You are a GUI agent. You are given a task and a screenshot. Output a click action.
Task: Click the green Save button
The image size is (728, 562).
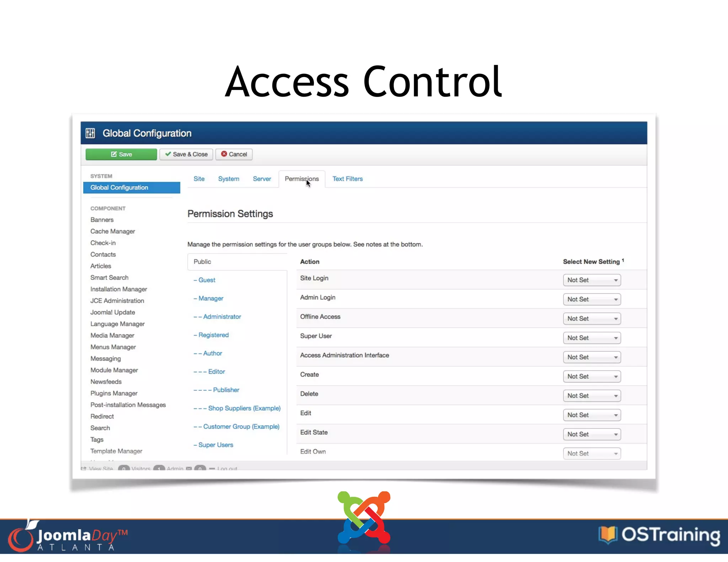tap(121, 154)
